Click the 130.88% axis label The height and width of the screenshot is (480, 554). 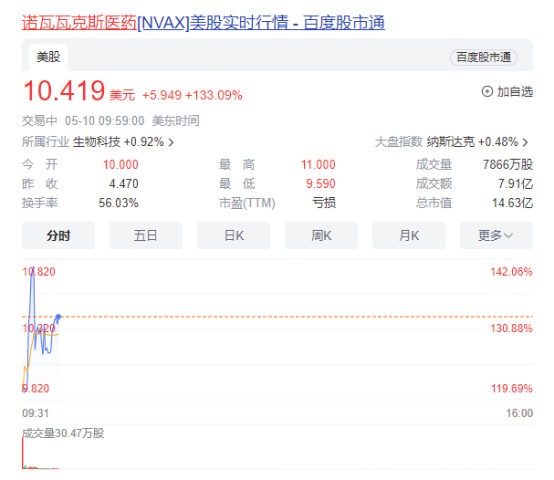click(x=511, y=328)
